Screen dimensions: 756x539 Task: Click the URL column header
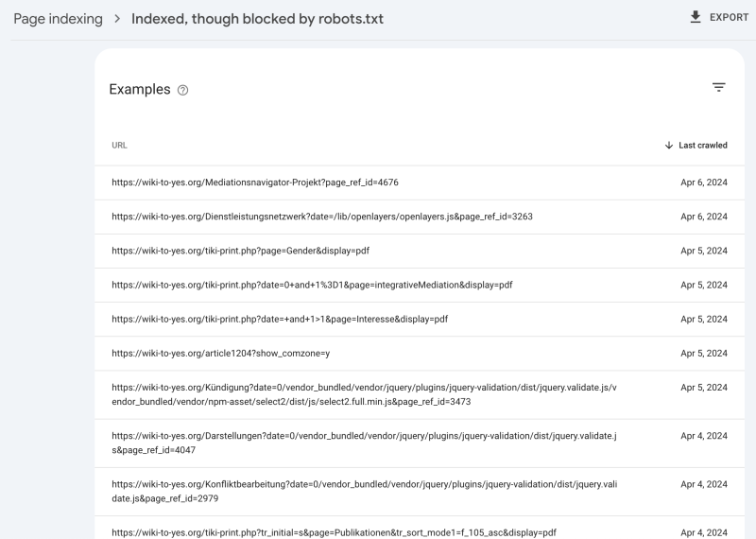coord(119,146)
